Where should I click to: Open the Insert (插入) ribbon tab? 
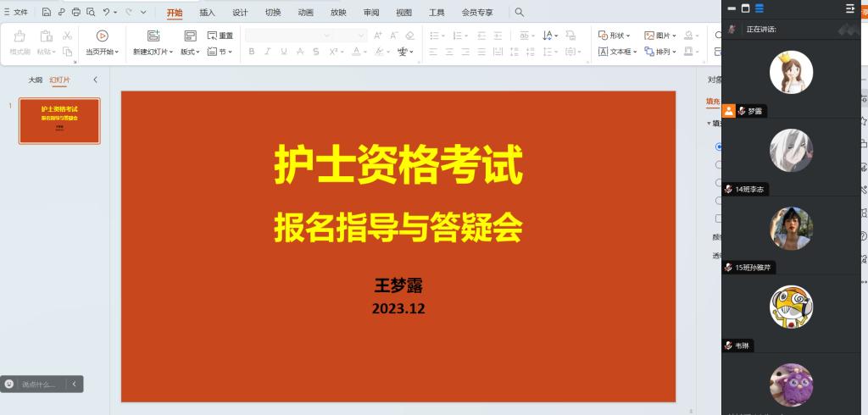coord(207,13)
